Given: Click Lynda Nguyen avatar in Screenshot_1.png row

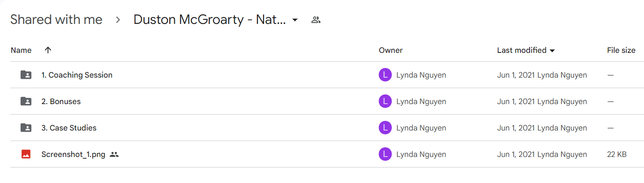Looking at the screenshot, I should pos(385,154).
